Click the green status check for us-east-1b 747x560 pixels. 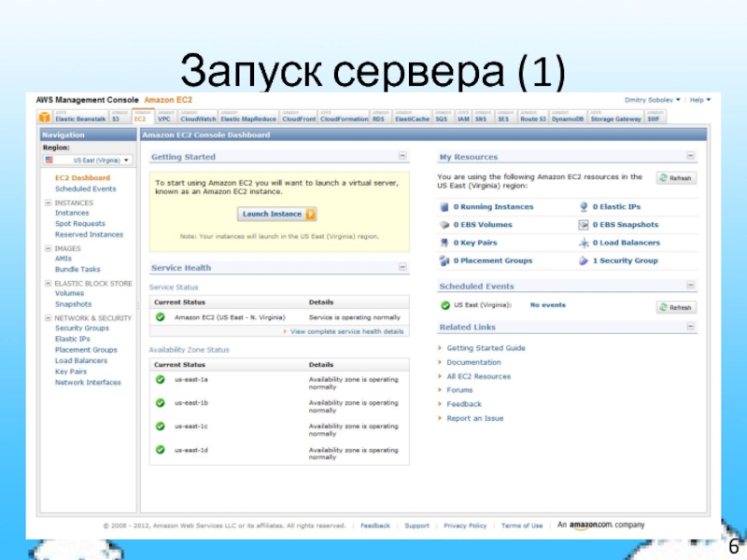point(161,403)
